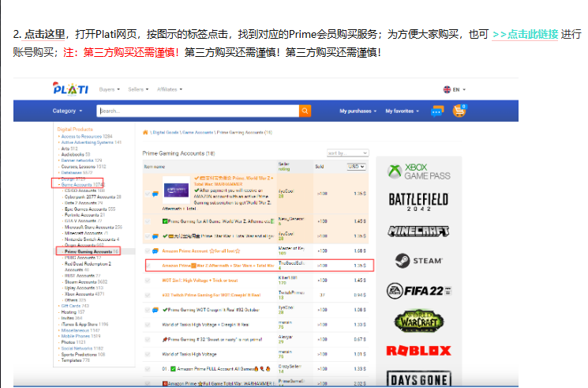The height and width of the screenshot is (388, 588).
Task: Tick checkbox for highlighted Amazon Prime War Z Aftermath row
Action: 148,266
